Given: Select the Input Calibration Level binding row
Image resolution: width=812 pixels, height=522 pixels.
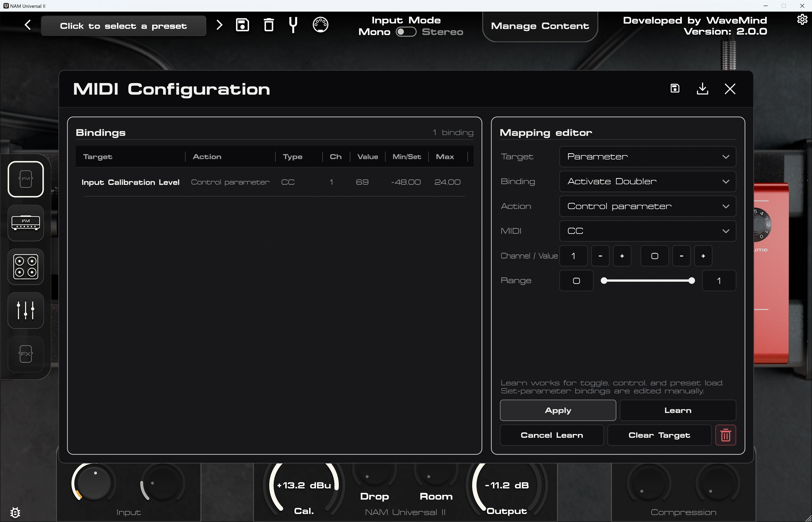Looking at the screenshot, I should coord(274,182).
